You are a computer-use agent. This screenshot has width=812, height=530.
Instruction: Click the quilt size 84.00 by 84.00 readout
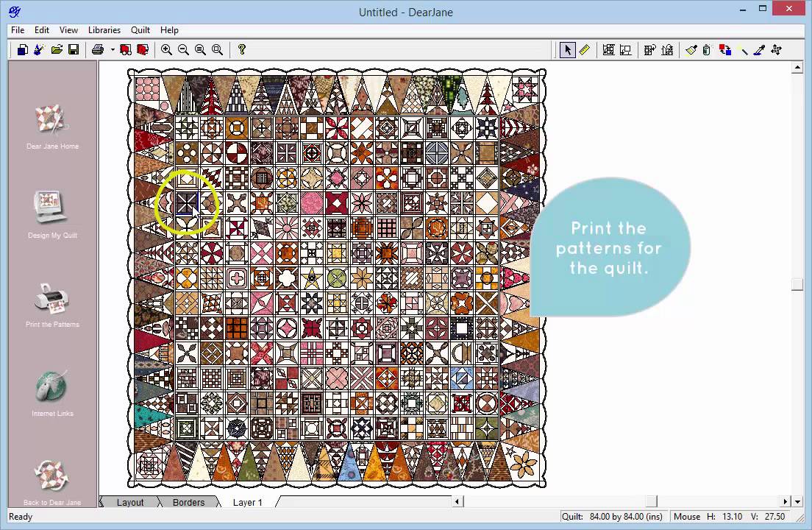[x=613, y=517]
